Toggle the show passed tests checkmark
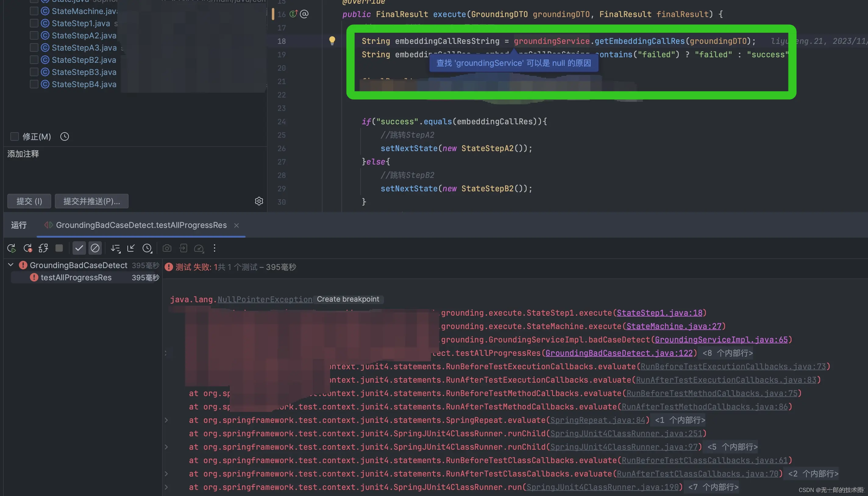 click(79, 248)
